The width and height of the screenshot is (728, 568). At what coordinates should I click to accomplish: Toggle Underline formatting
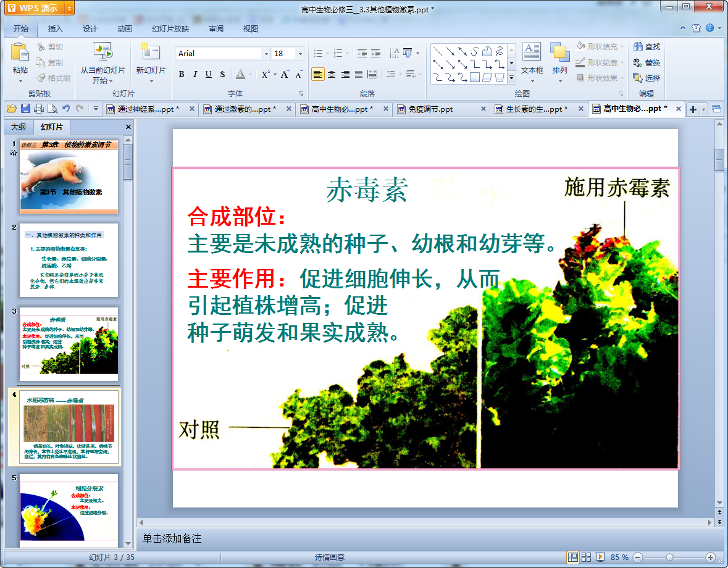209,74
